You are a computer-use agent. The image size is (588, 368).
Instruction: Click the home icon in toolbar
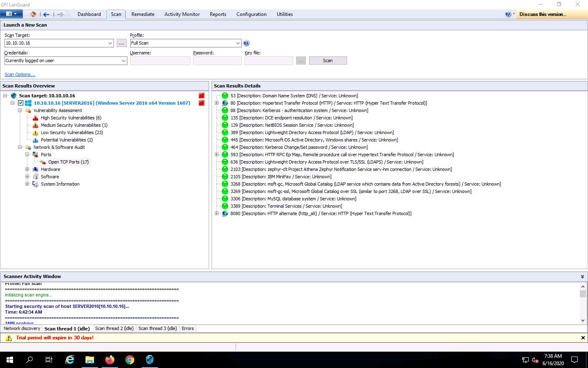[33, 14]
